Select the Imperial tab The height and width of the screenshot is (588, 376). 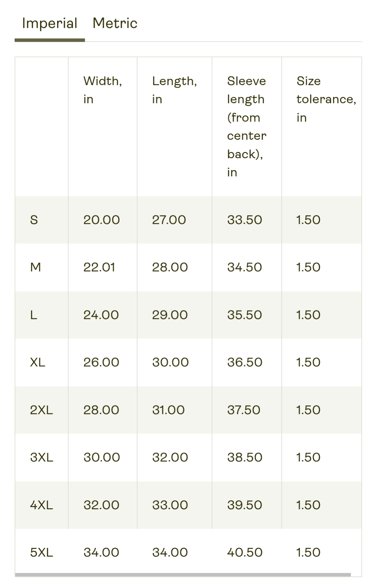(x=49, y=23)
